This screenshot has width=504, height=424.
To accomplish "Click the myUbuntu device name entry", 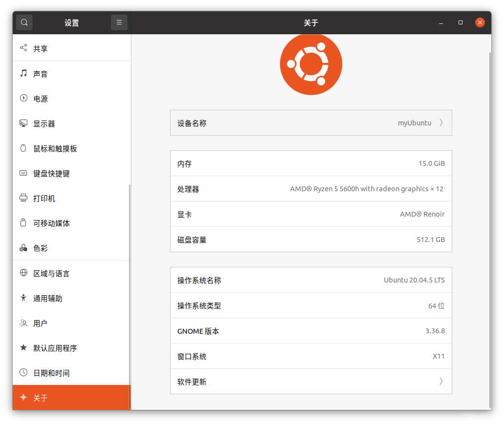I will [x=414, y=122].
